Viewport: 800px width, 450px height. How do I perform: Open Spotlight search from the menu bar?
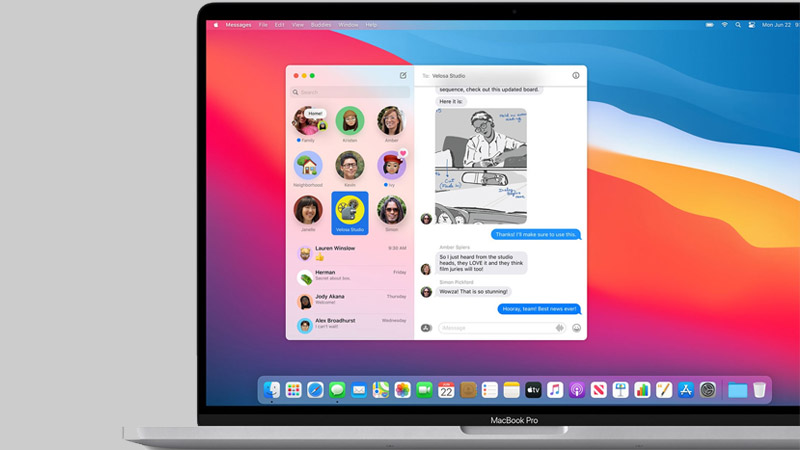[738, 24]
